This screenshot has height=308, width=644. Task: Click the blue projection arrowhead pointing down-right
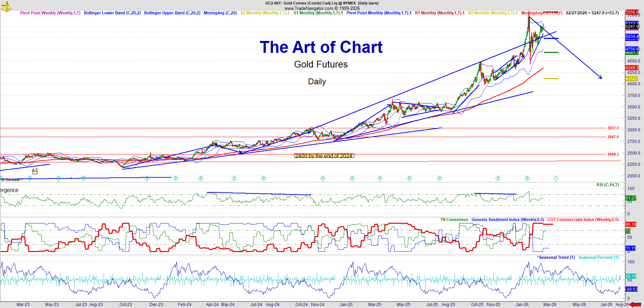coord(600,77)
